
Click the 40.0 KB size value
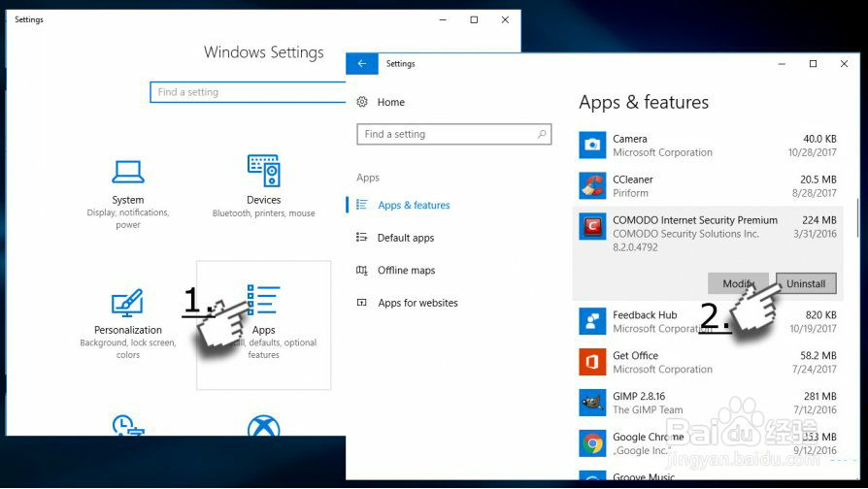[x=819, y=139]
